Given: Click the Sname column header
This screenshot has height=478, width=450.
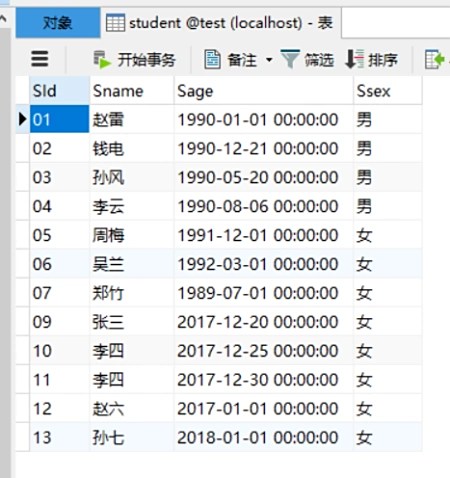Looking at the screenshot, I should click(132, 91).
